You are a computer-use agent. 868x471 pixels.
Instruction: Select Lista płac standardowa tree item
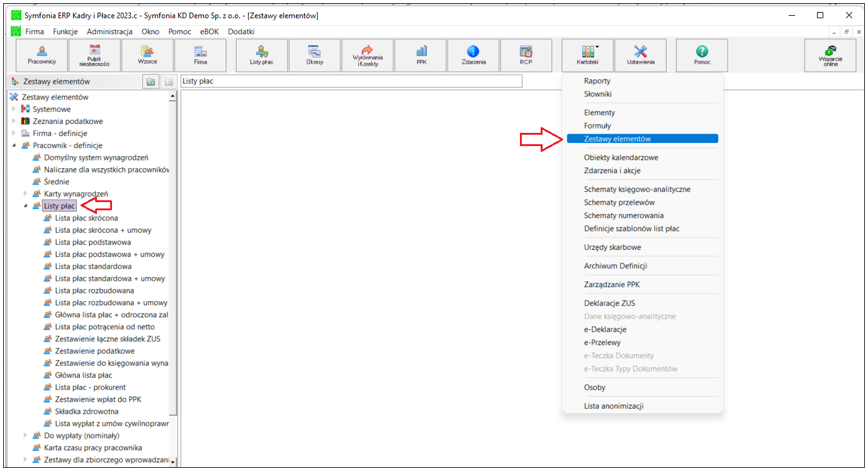[x=93, y=266]
